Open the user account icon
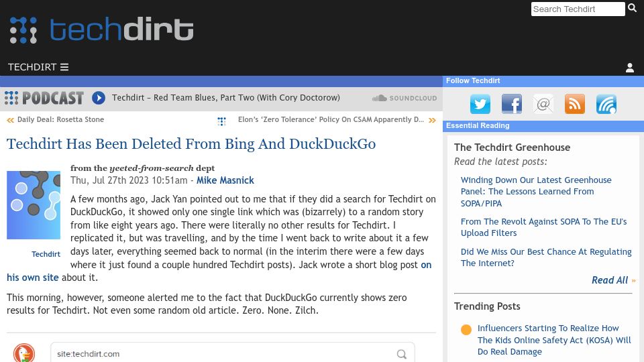644x362 pixels. click(630, 68)
